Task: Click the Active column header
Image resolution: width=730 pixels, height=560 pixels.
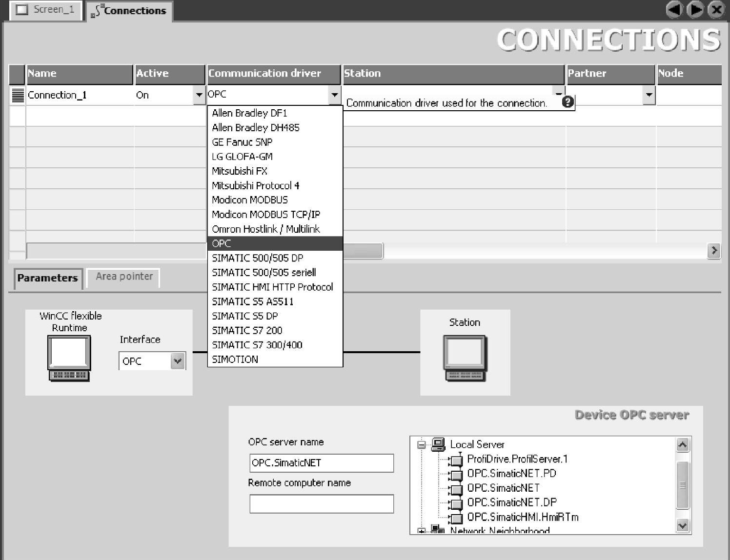Action: (170, 74)
